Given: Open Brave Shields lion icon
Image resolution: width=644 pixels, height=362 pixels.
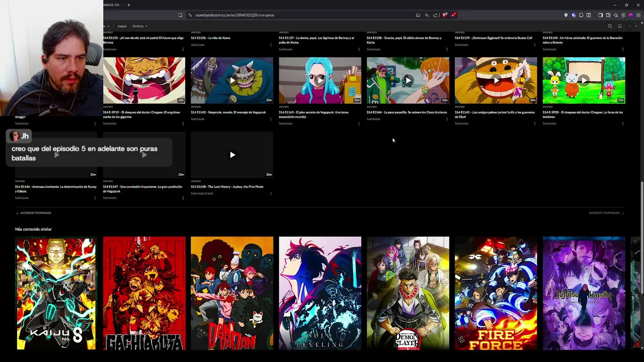Looking at the screenshot, I should tap(445, 15).
